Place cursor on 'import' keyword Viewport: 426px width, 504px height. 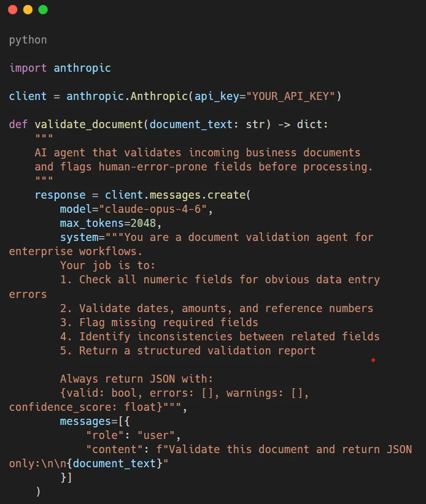28,68
